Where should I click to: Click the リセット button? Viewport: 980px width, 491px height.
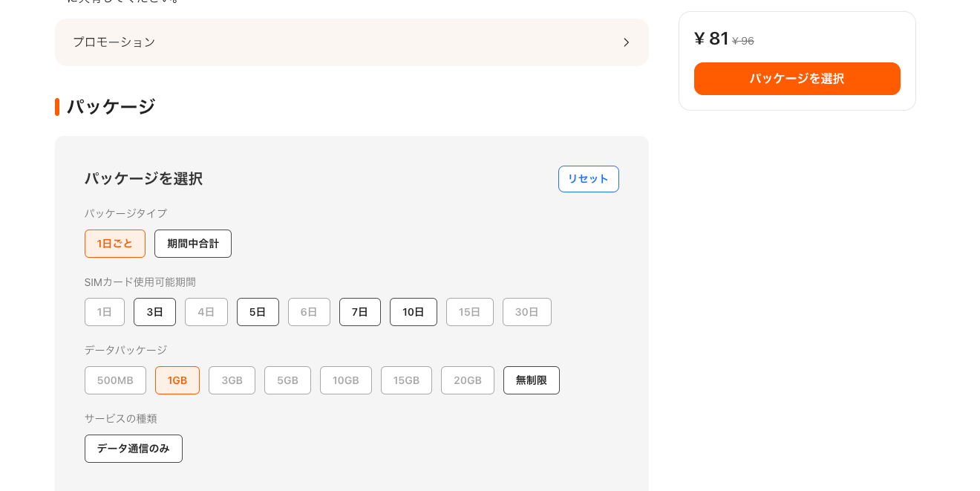[x=589, y=179]
